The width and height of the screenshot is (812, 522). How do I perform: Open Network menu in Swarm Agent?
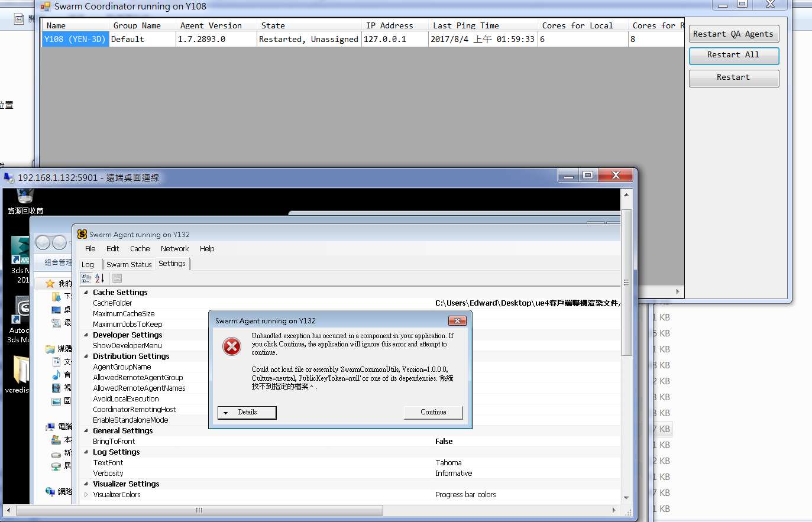[175, 249]
